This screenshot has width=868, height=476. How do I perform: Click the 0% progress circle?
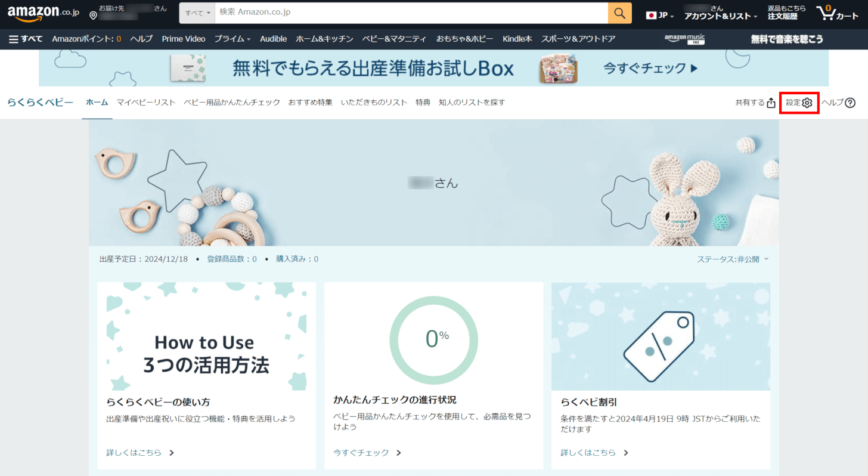433,340
